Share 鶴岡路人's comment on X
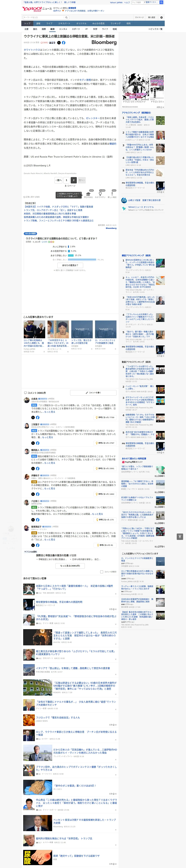Screen dimensions: 186x868 33,469
